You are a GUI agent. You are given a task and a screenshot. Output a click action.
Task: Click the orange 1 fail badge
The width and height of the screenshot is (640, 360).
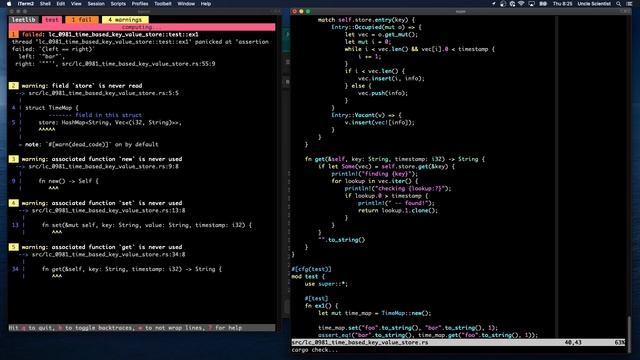point(82,20)
